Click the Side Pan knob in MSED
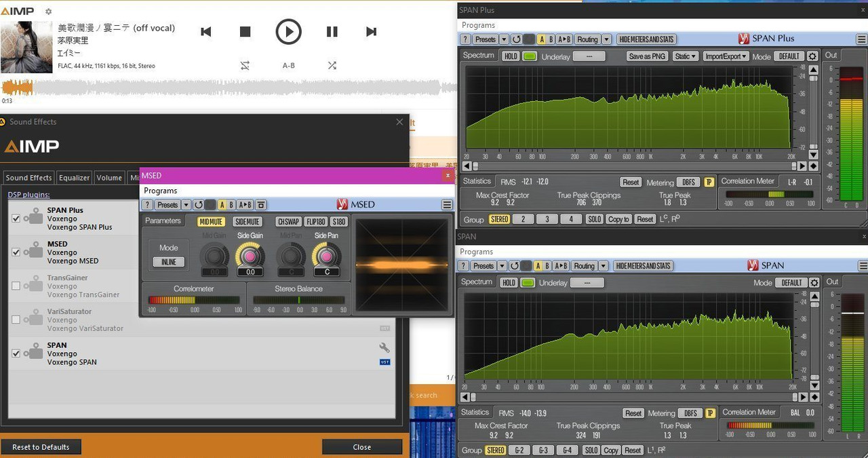The width and height of the screenshot is (868, 458). [x=327, y=256]
